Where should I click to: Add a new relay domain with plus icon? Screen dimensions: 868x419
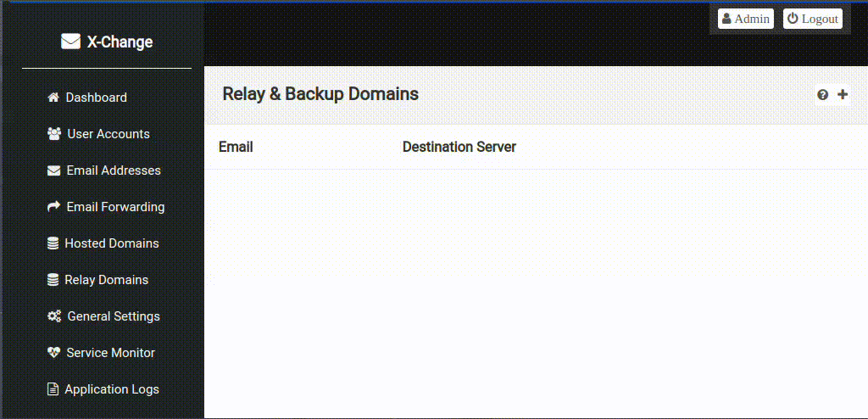pos(843,95)
